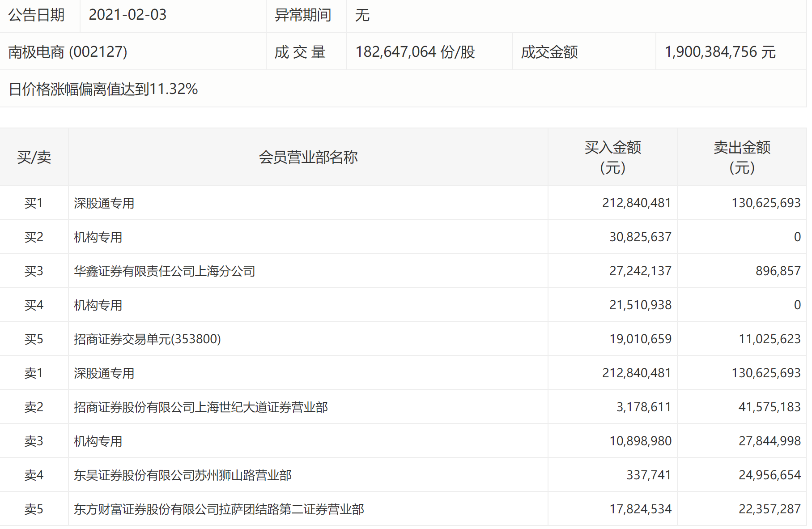The image size is (812, 529).
Task: Click 机构专用 in the 买4 row
Action: (x=98, y=305)
